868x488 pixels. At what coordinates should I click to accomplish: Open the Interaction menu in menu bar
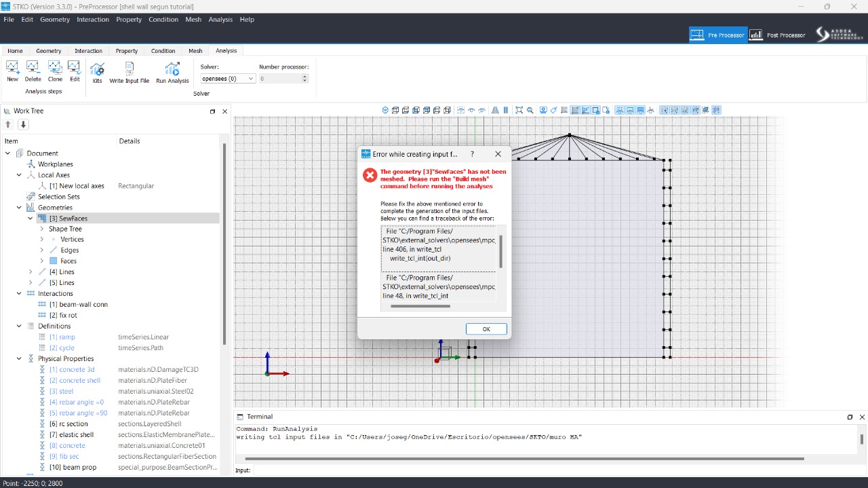coord(93,20)
